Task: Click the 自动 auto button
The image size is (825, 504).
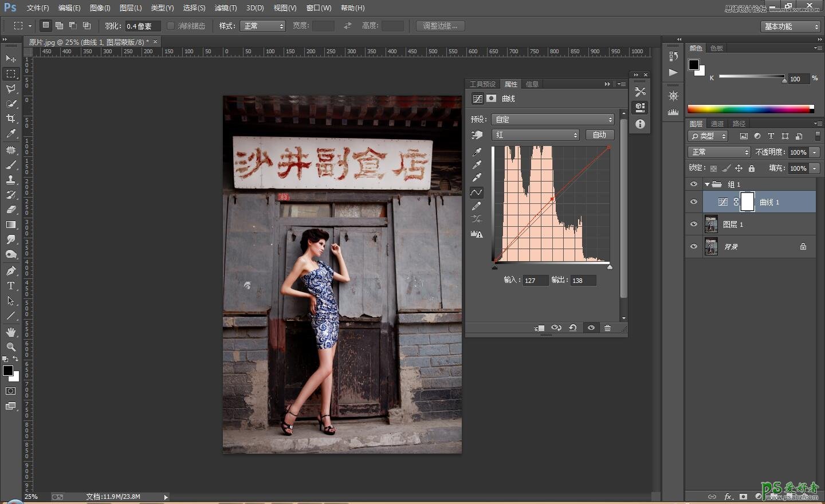Action: pyautogui.click(x=599, y=135)
